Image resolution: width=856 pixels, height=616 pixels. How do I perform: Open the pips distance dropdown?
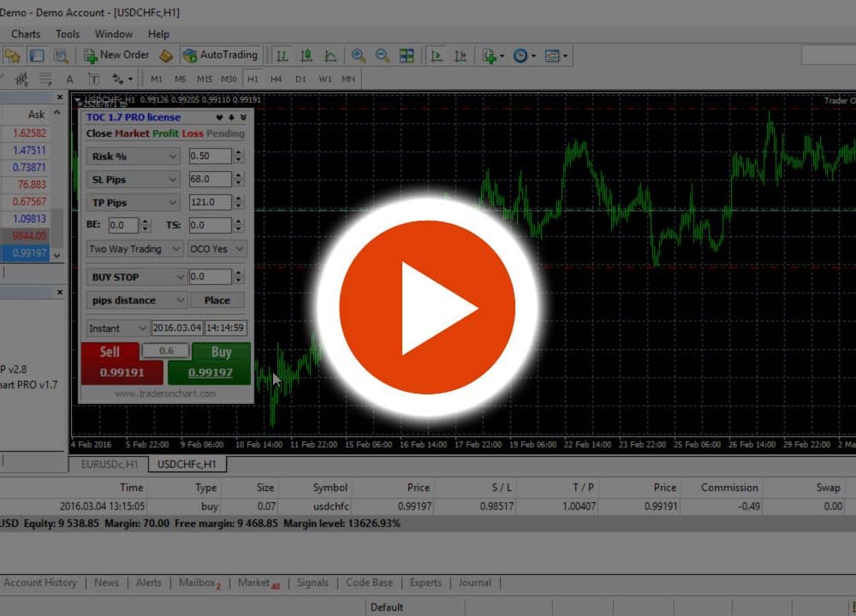(x=136, y=300)
